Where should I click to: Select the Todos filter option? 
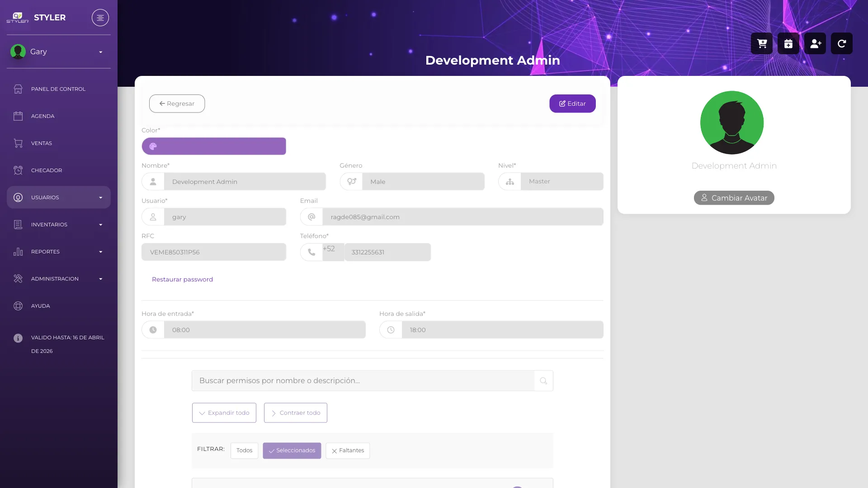[245, 450]
